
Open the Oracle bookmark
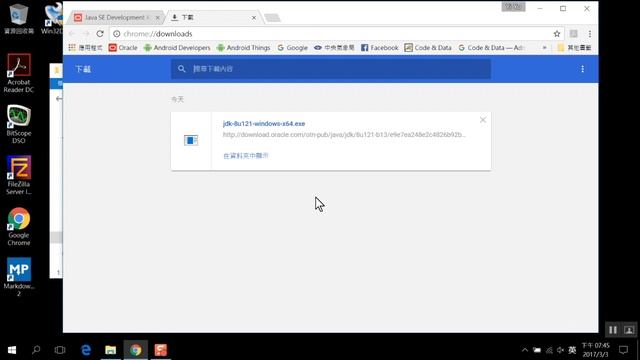point(123,48)
